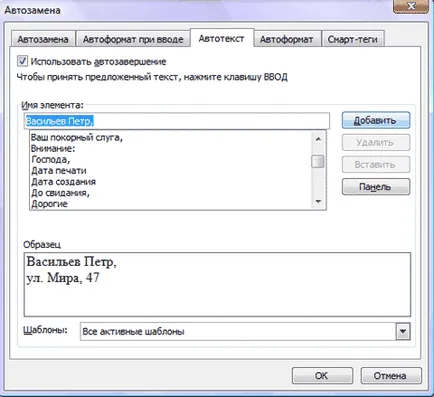The image size is (434, 397).
Task: Open the Автоформат при вводе tab
Action: [x=133, y=39]
